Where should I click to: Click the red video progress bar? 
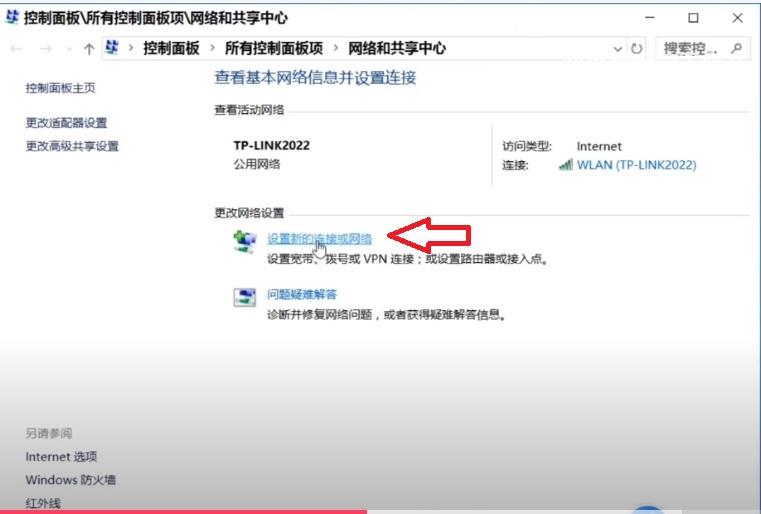coord(180,511)
